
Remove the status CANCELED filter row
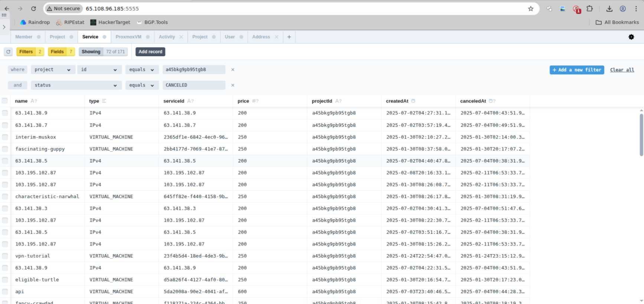coord(233,85)
